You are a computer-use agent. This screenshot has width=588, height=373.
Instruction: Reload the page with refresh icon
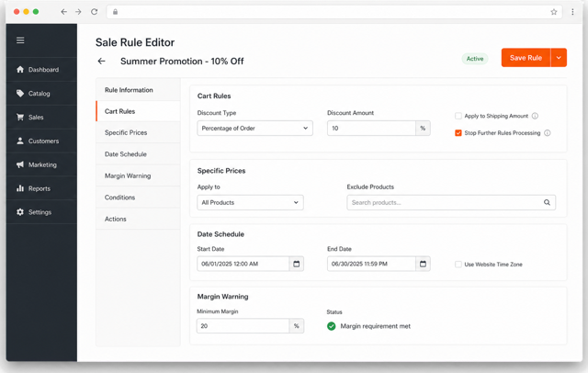coord(94,12)
